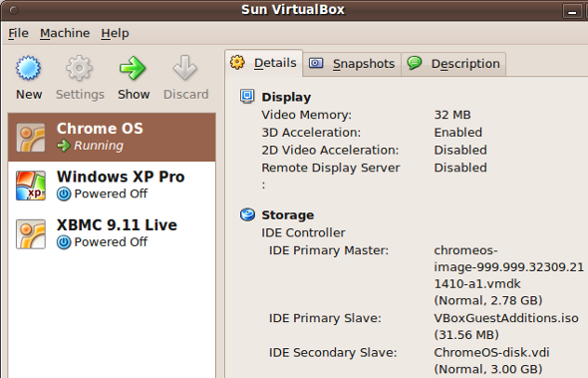Select the XBMC 9.11 Live machine icon
Viewport: 588px width, 378px height.
(x=31, y=233)
